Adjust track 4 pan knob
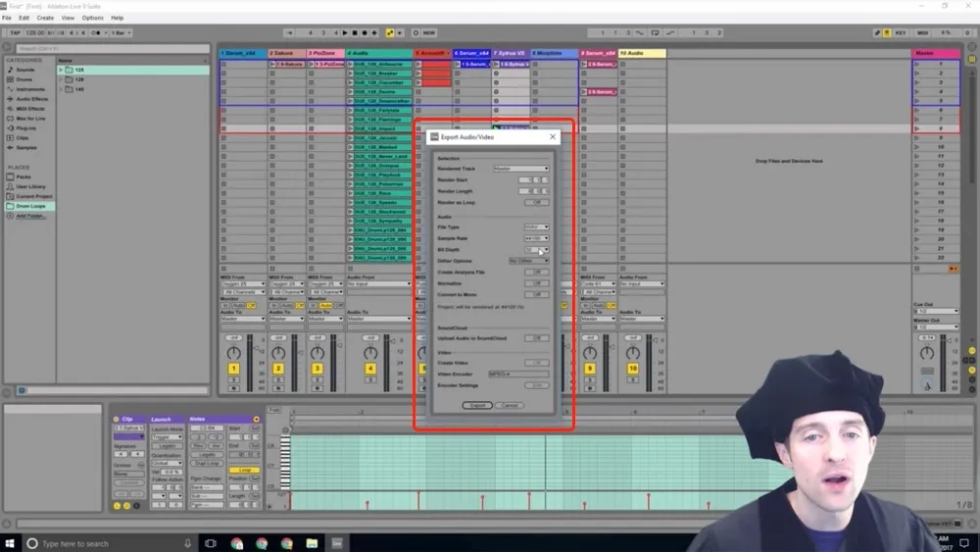 tap(370, 353)
